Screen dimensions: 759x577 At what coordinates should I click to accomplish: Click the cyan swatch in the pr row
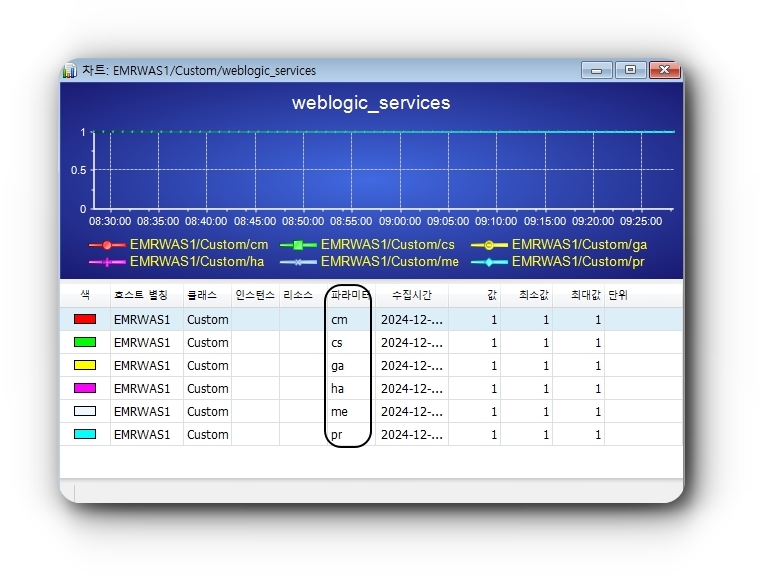(85, 435)
